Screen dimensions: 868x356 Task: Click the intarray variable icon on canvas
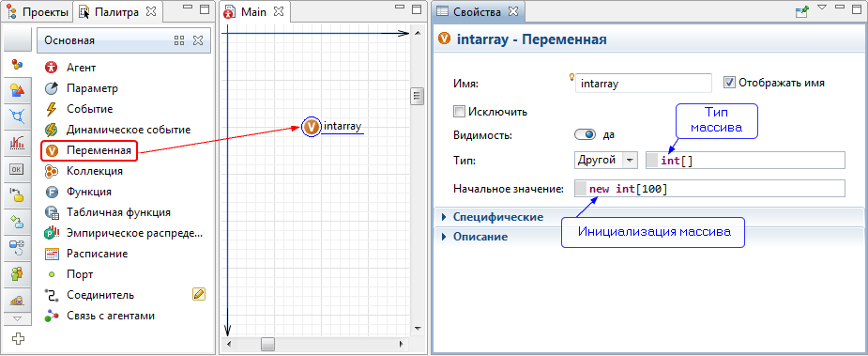[312, 127]
